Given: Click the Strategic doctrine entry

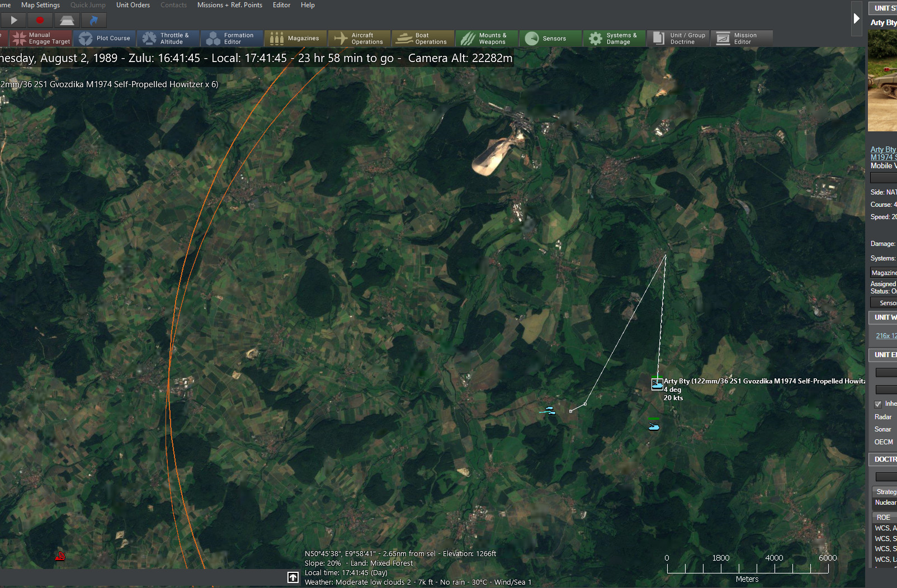Looking at the screenshot, I should 885,492.
